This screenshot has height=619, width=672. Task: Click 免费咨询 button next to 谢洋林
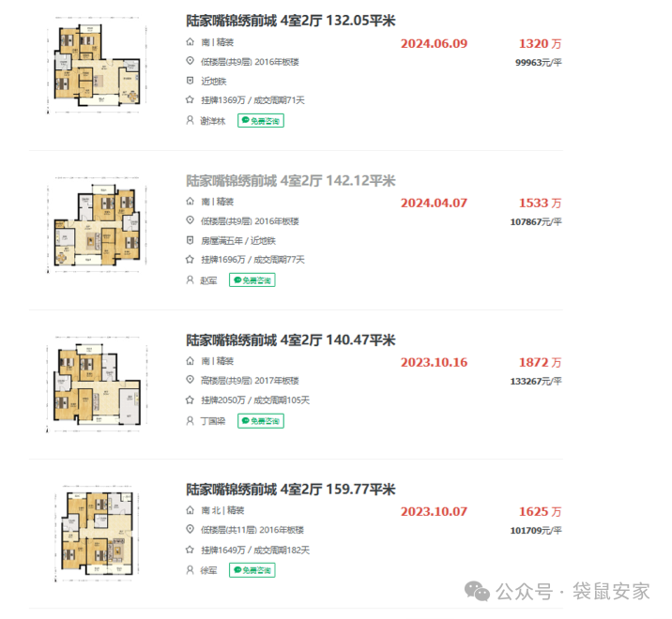[261, 120]
